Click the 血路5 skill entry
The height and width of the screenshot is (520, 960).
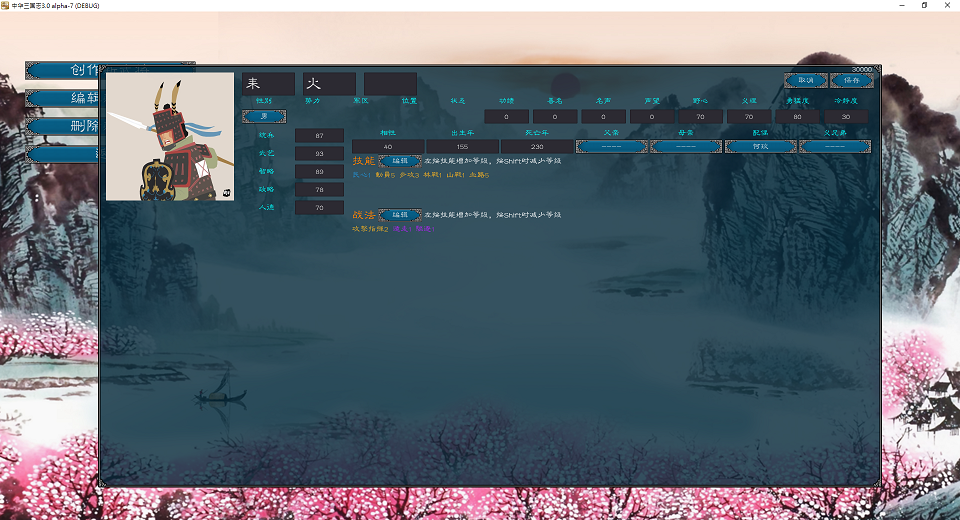coord(479,175)
